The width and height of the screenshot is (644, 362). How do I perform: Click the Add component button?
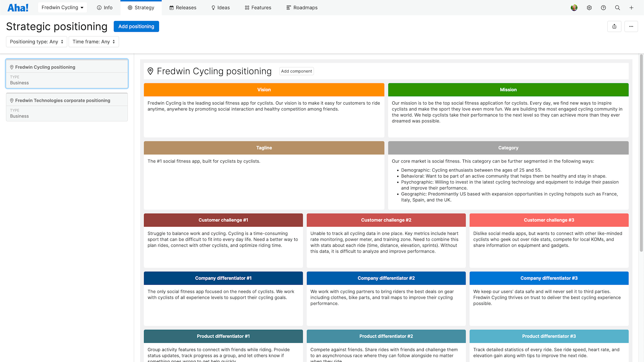pyautogui.click(x=296, y=71)
